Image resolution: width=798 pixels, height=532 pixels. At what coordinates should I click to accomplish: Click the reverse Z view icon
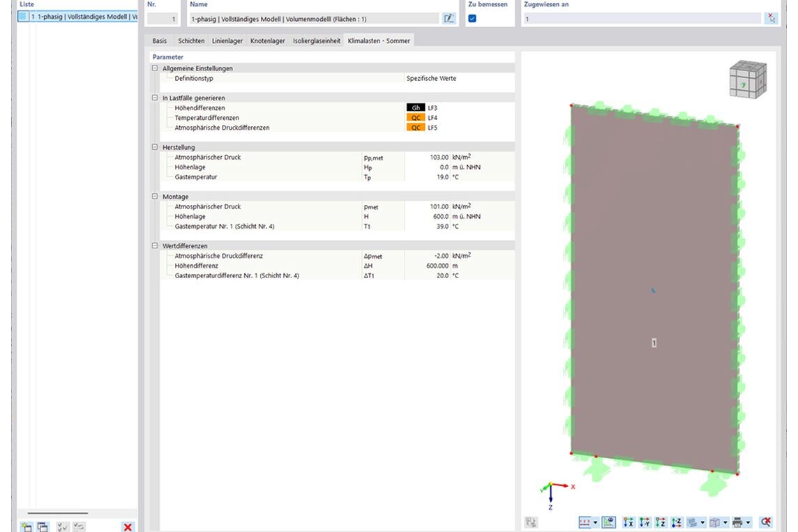click(676, 522)
